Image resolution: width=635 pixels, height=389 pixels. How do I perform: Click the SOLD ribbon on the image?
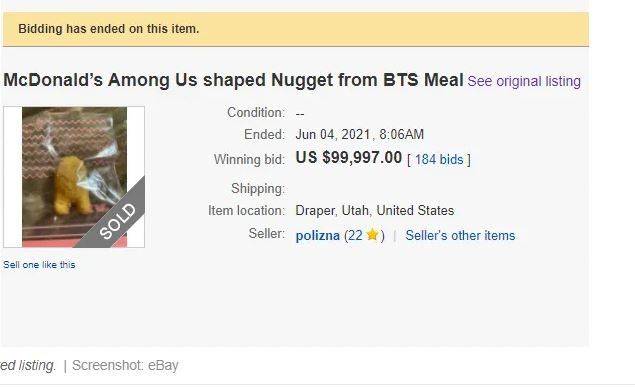click(x=117, y=221)
